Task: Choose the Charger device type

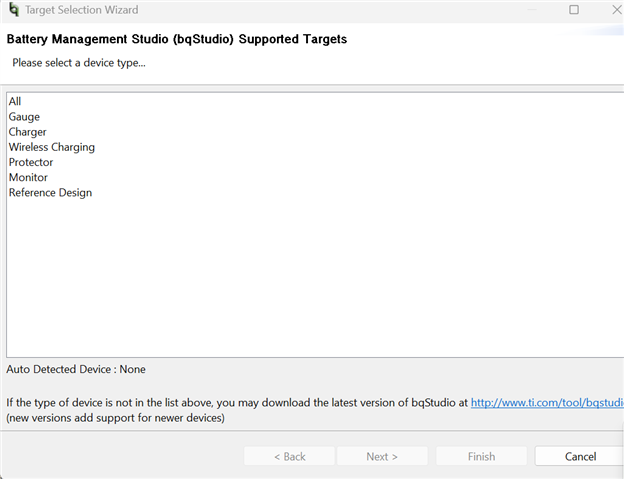Action: 27,132
